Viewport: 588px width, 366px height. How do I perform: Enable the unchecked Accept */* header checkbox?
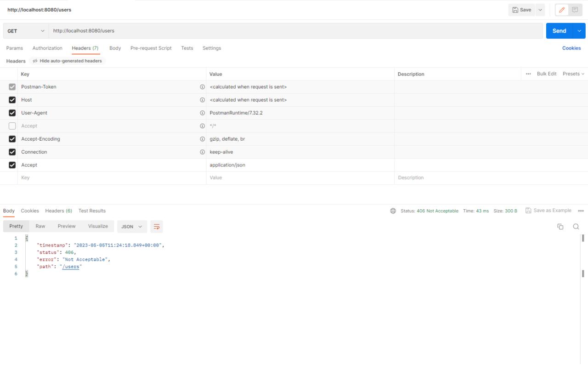12,126
